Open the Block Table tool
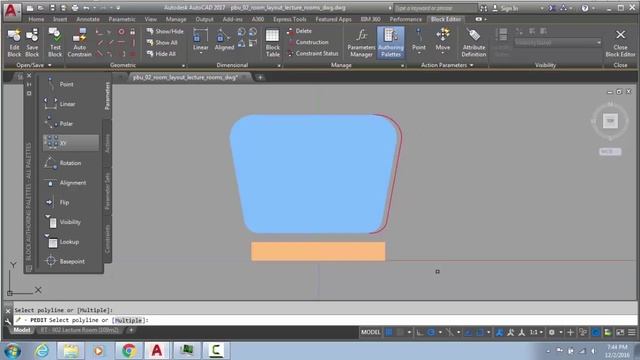The width and height of the screenshot is (640, 360). [x=272, y=43]
